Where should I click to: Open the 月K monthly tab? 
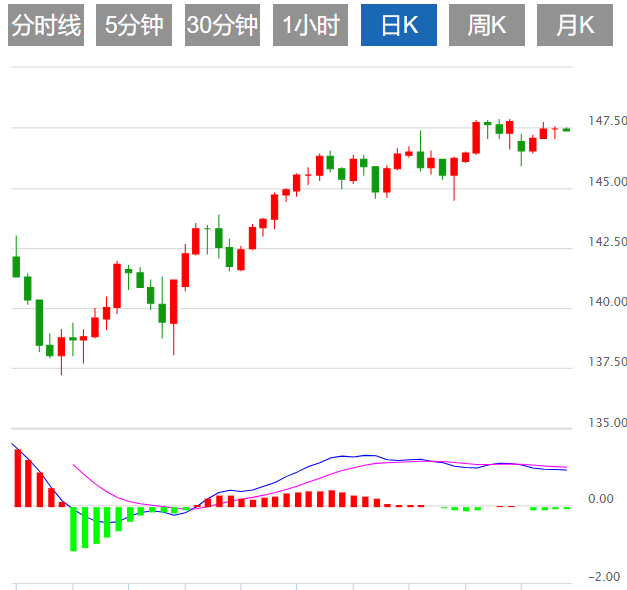click(574, 26)
